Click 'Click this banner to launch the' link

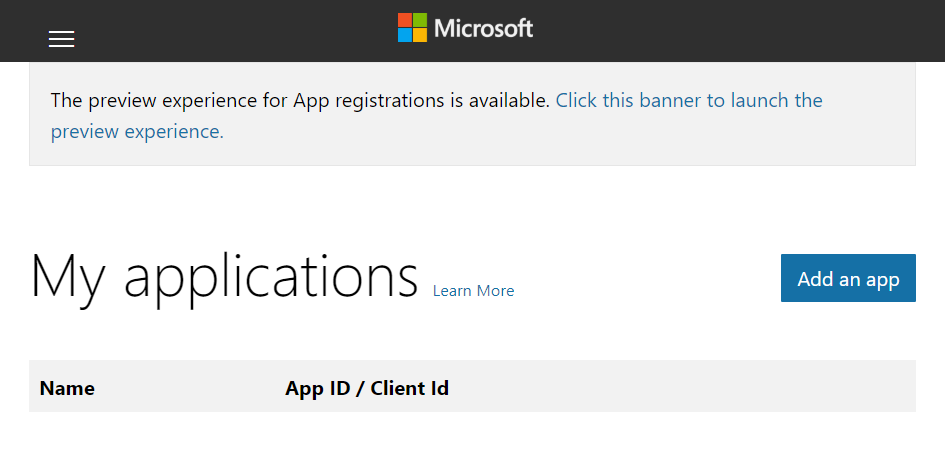689,100
